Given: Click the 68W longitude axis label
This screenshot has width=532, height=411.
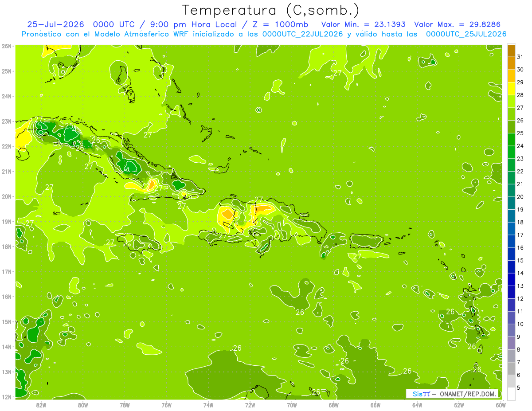Looking at the screenshot, I should (334, 405).
